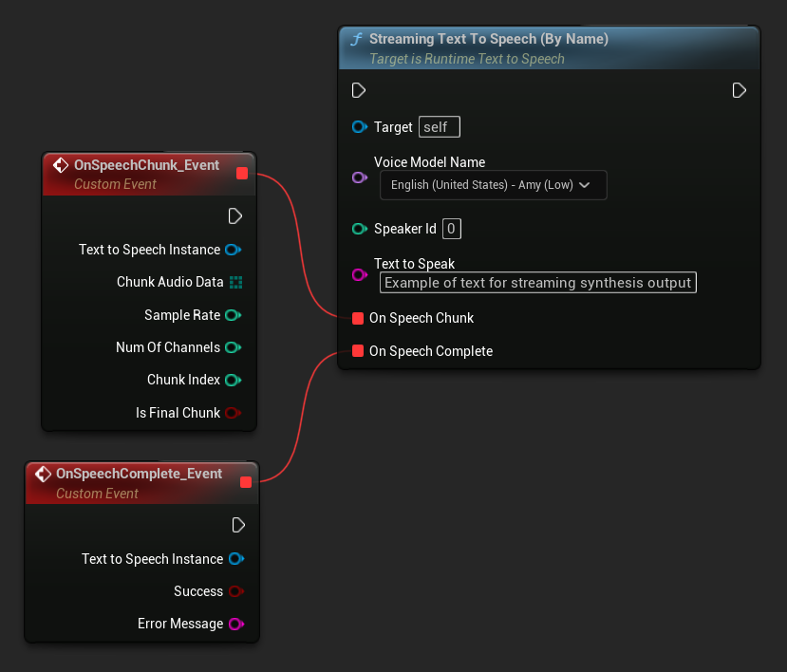Click the function icon in Streaming Text To Speech header

click(x=356, y=39)
